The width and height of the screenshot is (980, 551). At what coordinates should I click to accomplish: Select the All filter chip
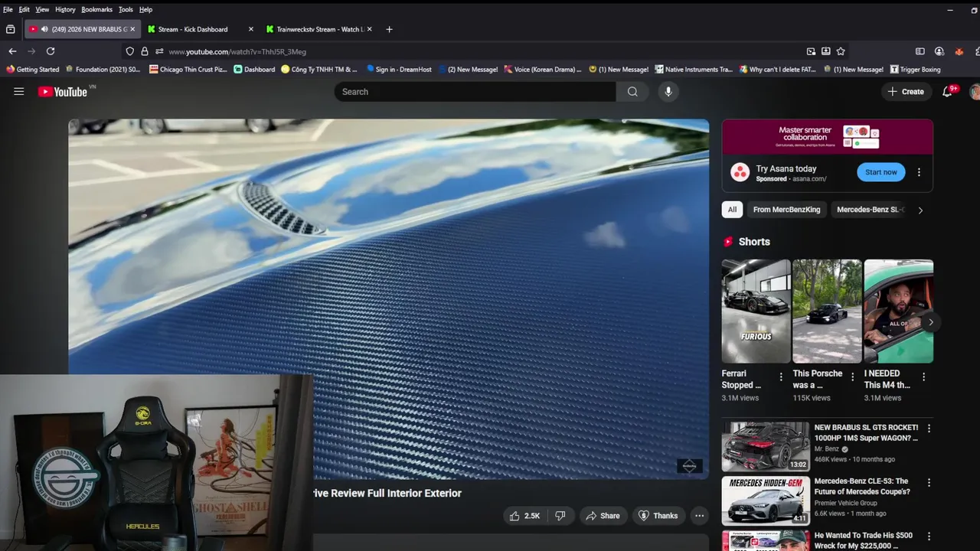pos(732,210)
